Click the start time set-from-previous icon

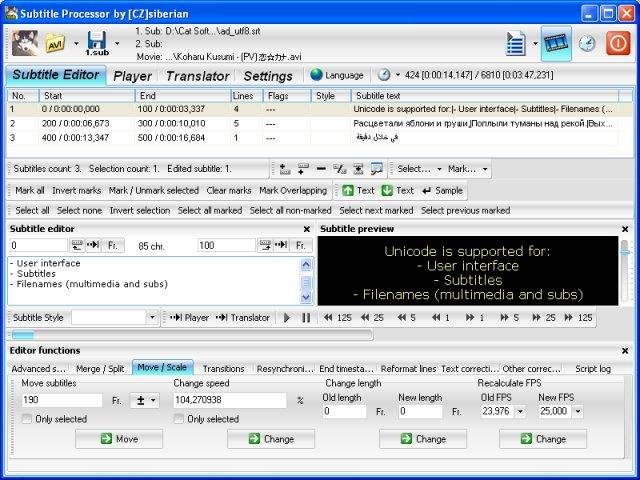pos(77,245)
